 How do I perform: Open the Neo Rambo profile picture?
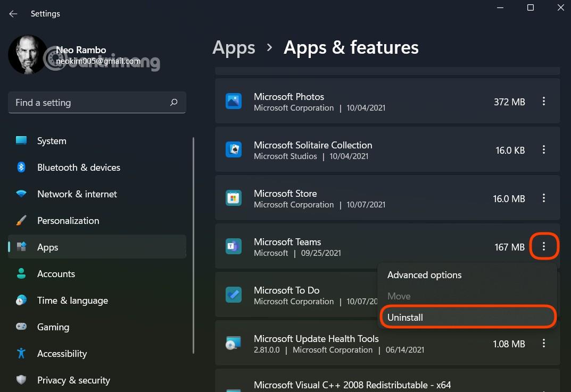click(27, 55)
